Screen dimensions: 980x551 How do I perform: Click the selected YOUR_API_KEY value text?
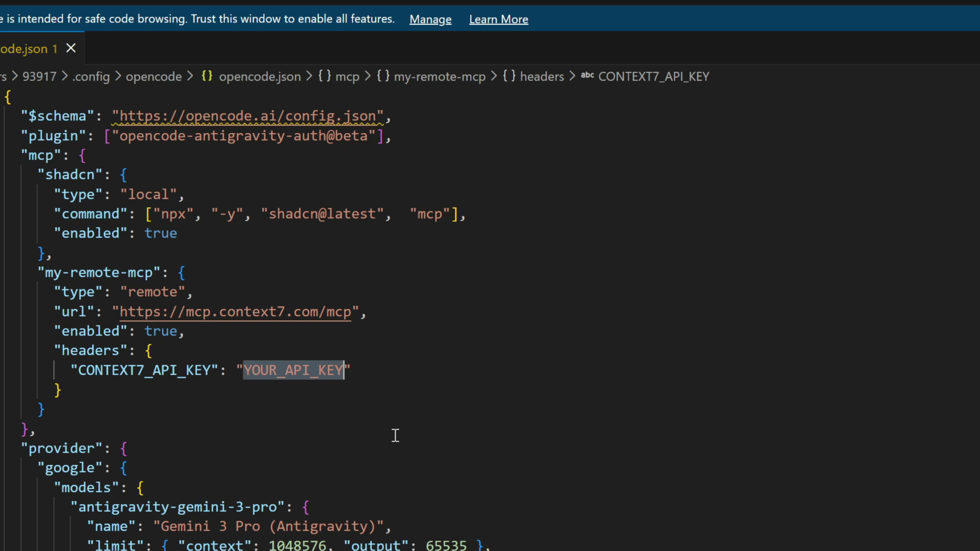click(293, 370)
